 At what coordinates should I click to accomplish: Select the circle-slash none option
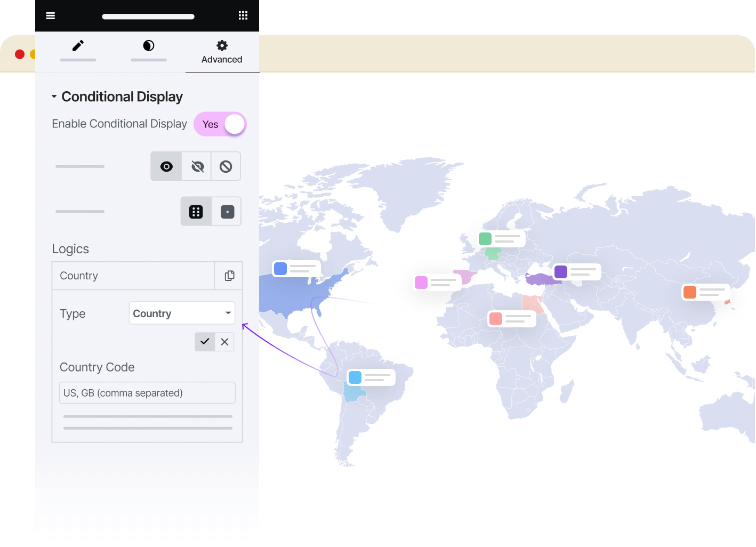pos(226,166)
